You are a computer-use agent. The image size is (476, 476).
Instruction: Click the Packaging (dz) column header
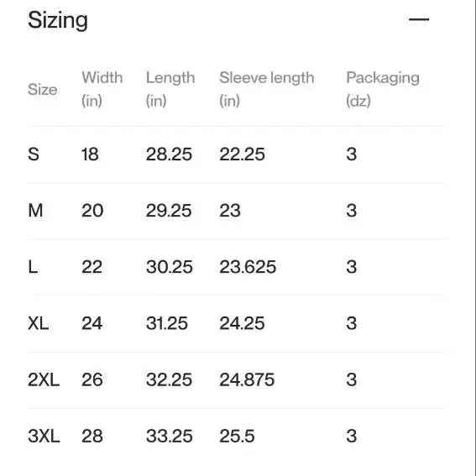pyautogui.click(x=383, y=89)
